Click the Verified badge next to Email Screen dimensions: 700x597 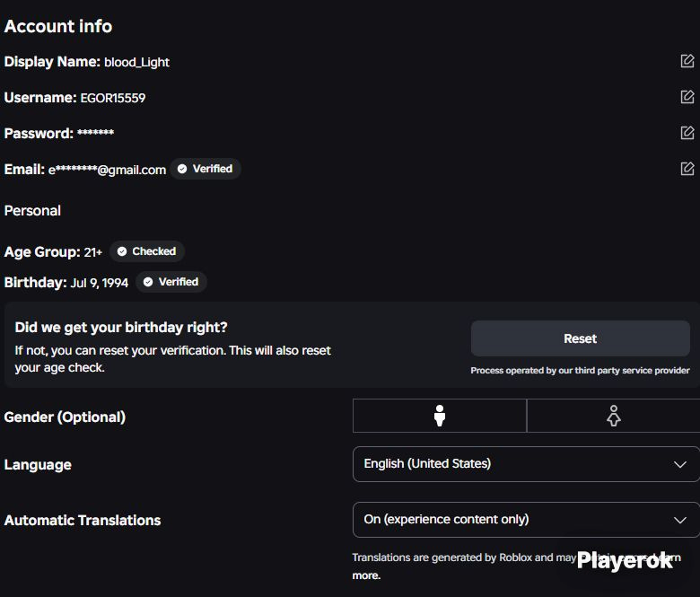pos(206,169)
